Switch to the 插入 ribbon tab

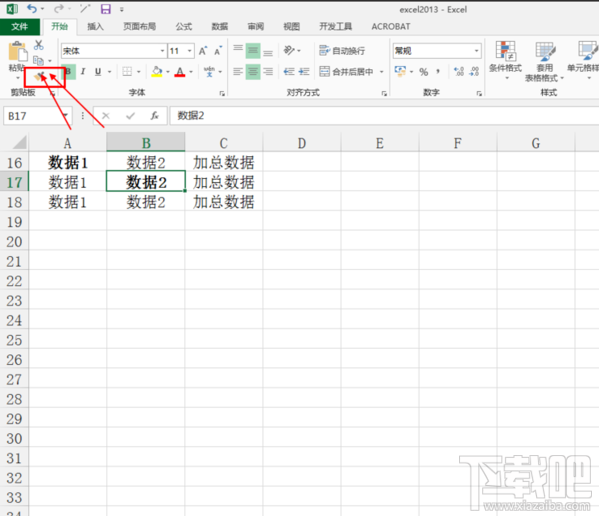95,26
